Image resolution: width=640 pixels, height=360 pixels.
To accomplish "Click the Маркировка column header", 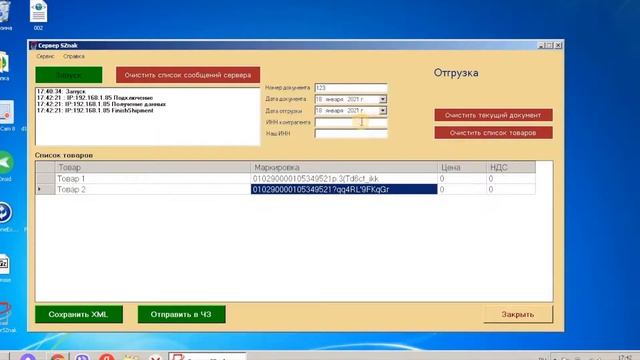I will (344, 167).
